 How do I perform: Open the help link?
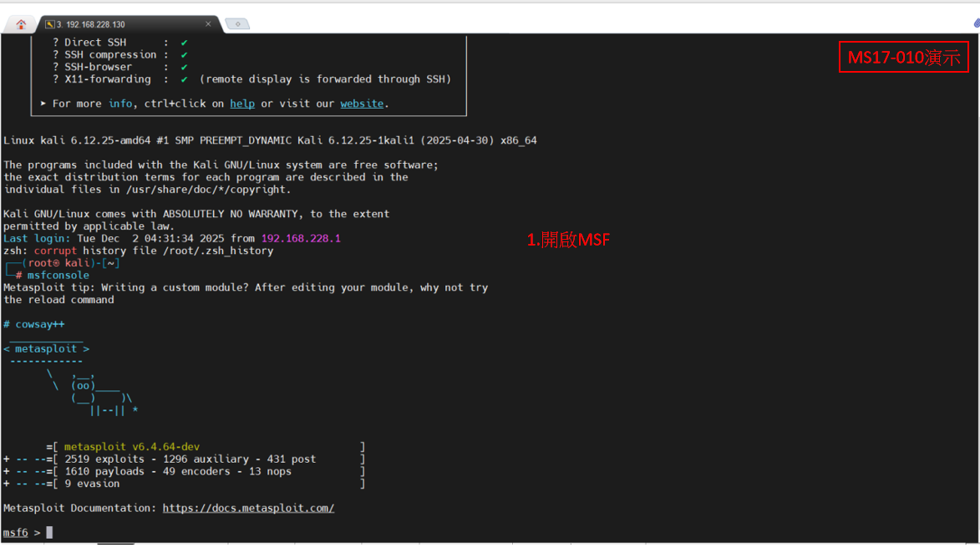(242, 104)
